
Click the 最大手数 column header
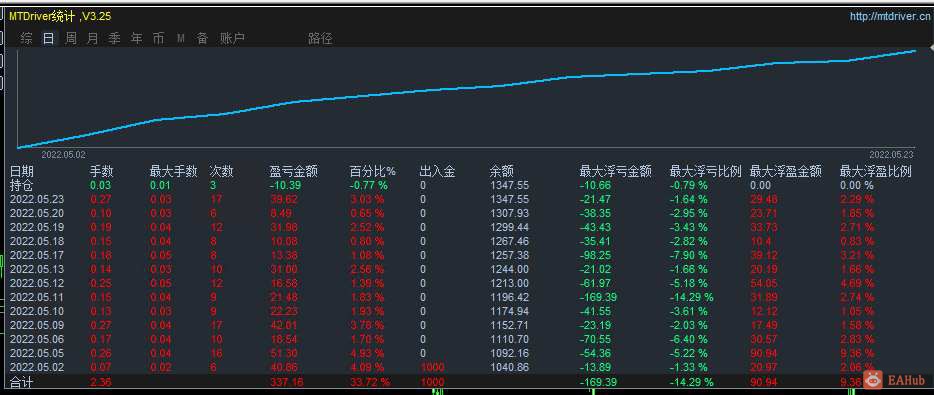click(173, 172)
